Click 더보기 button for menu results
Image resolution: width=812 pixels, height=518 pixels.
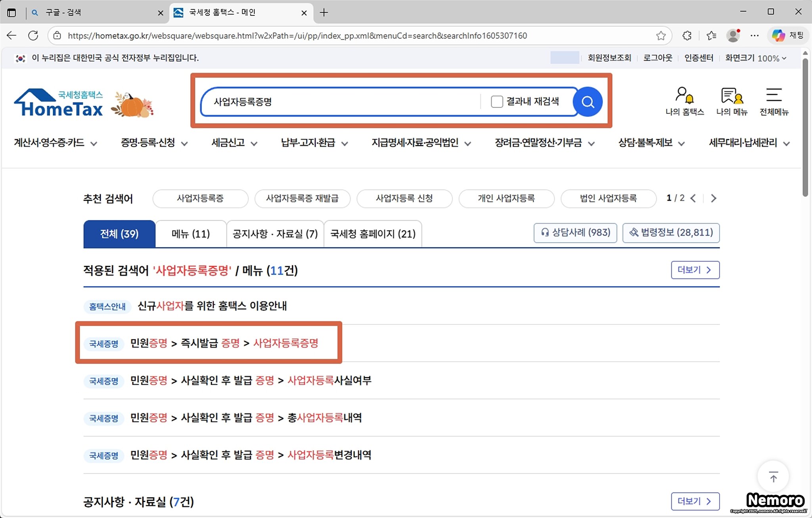pyautogui.click(x=695, y=270)
